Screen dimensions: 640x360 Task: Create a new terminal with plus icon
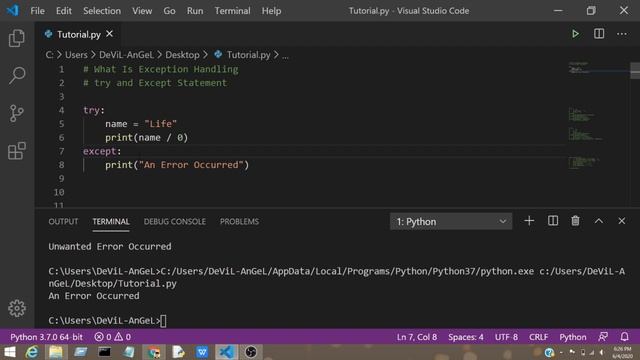coord(529,221)
